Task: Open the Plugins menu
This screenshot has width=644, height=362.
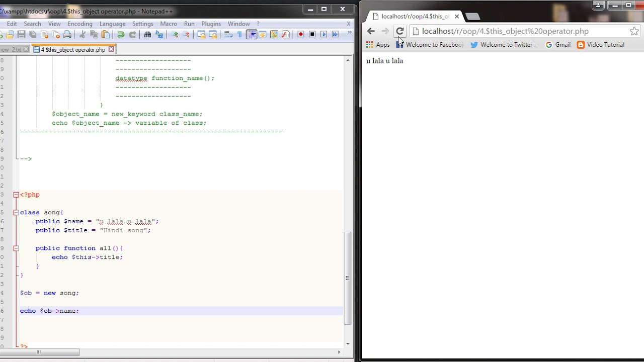Action: point(211,24)
